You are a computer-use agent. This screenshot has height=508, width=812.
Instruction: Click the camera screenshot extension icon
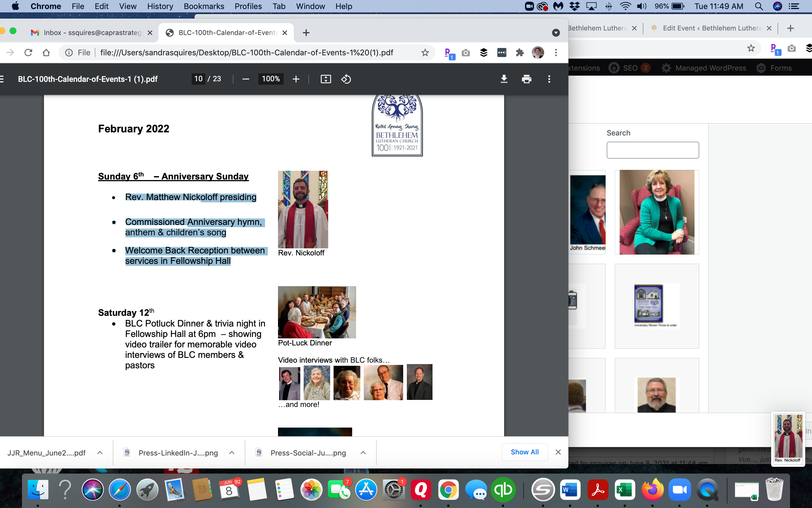click(466, 52)
